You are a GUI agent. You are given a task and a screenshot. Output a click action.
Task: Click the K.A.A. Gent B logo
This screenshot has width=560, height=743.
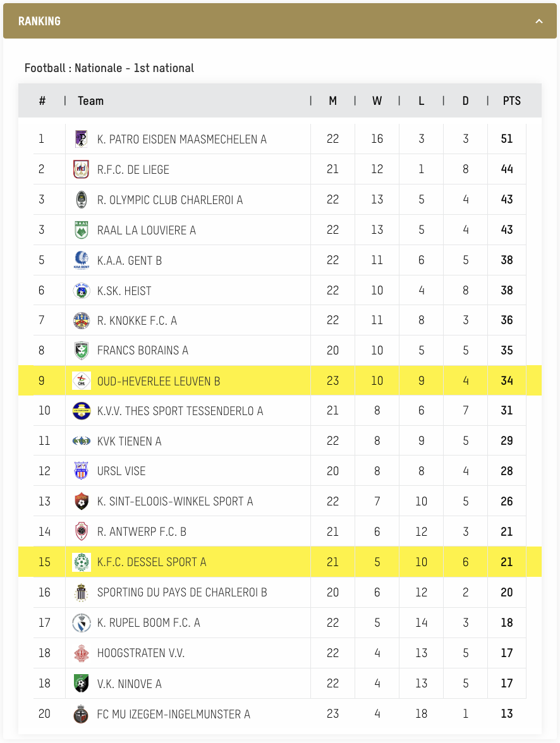(x=82, y=260)
